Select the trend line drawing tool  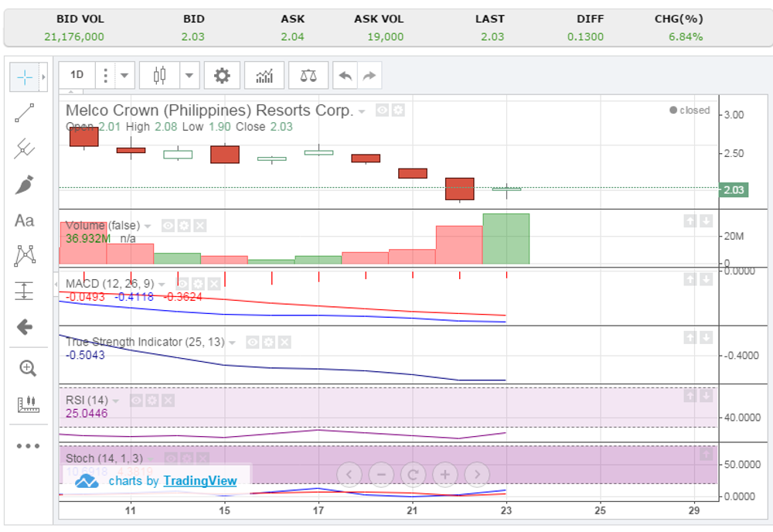coord(24,113)
